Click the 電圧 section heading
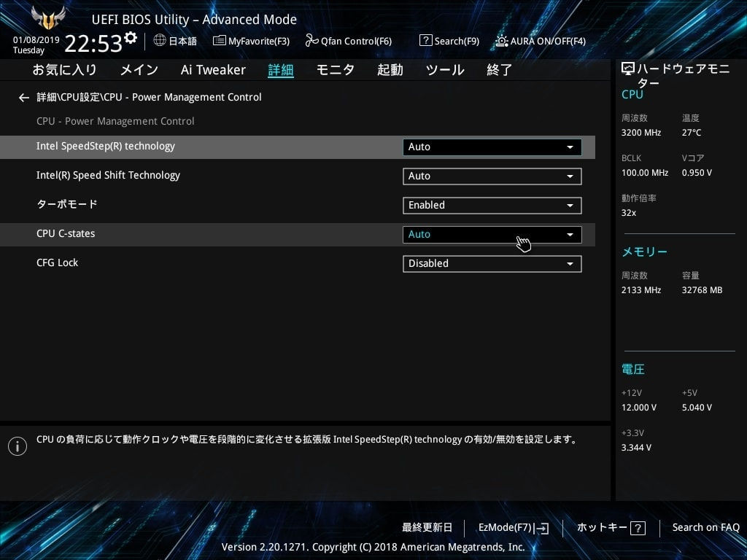This screenshot has height=560, width=747. point(633,370)
